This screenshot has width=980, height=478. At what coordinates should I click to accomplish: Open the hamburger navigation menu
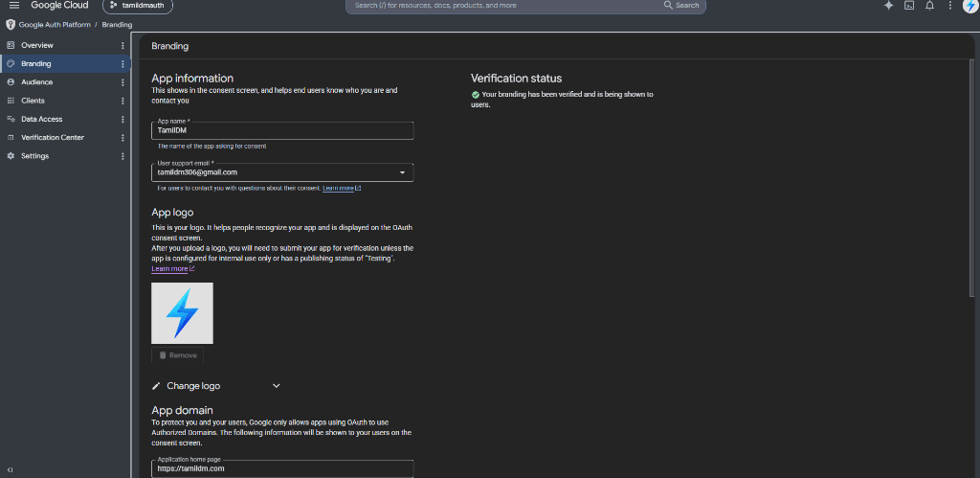click(x=14, y=5)
